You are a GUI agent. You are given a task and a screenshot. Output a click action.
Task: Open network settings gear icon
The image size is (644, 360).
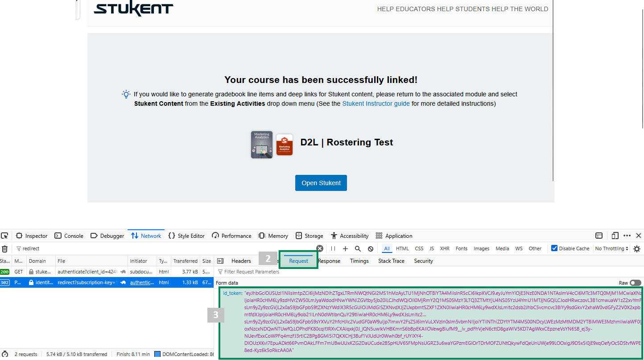tap(637, 248)
